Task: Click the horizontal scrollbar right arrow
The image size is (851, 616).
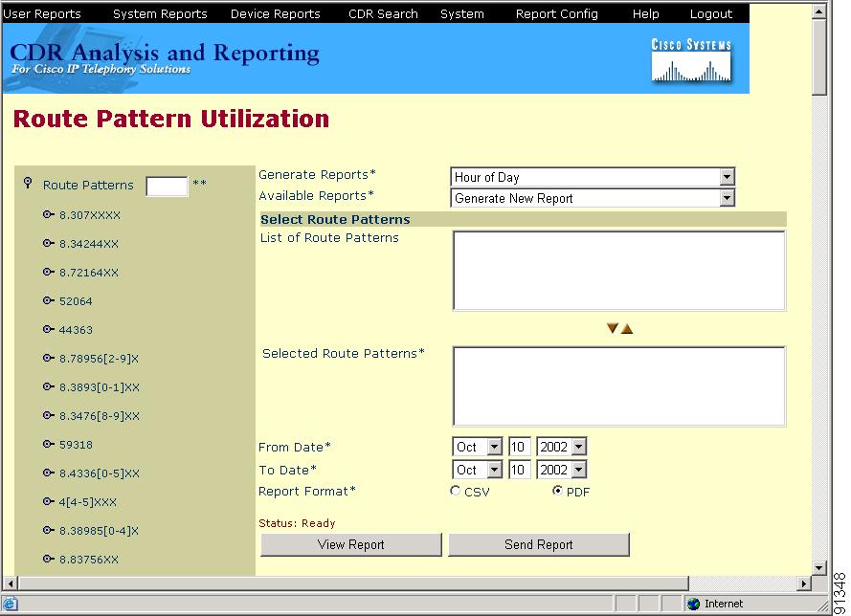Action: pyautogui.click(x=805, y=583)
